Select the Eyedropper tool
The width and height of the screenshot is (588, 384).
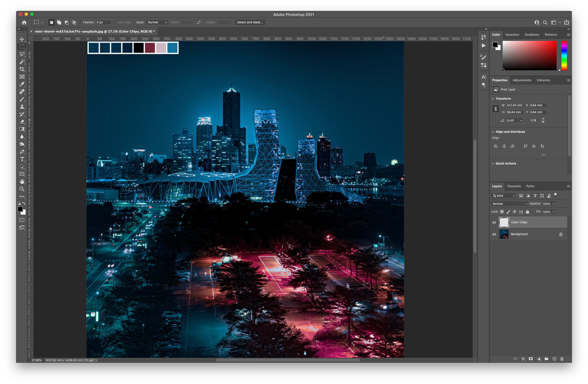tap(22, 84)
